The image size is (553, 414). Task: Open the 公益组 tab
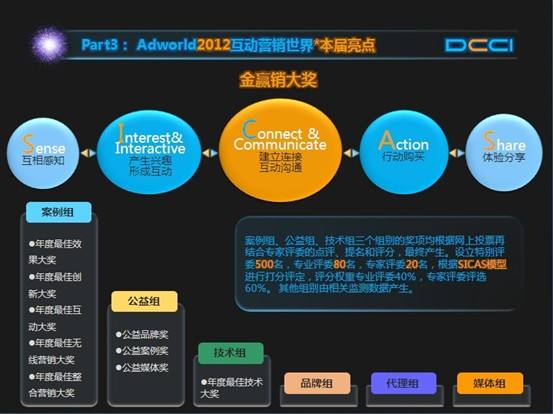[x=144, y=302]
